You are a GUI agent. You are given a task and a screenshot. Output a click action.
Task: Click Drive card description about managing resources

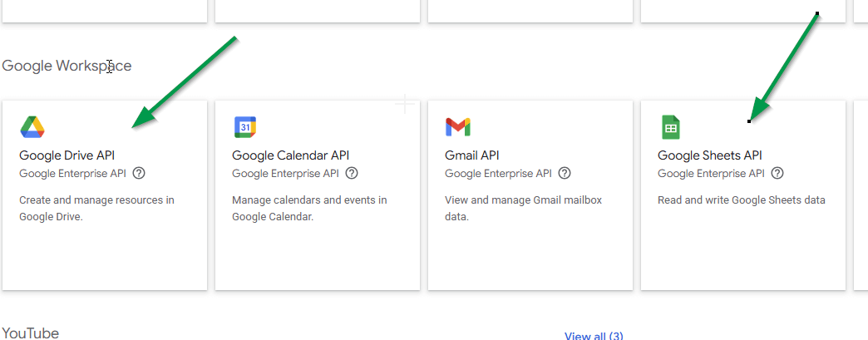pyautogui.click(x=97, y=208)
